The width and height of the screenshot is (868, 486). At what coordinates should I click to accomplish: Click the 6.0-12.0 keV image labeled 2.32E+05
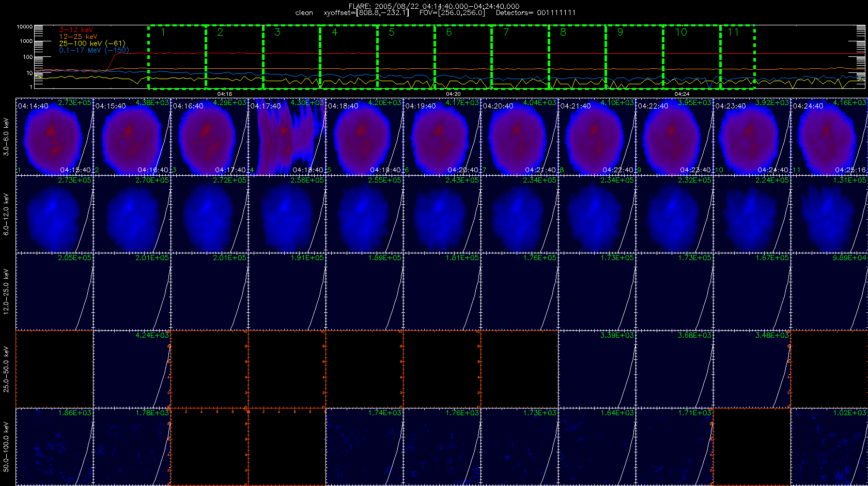click(674, 214)
